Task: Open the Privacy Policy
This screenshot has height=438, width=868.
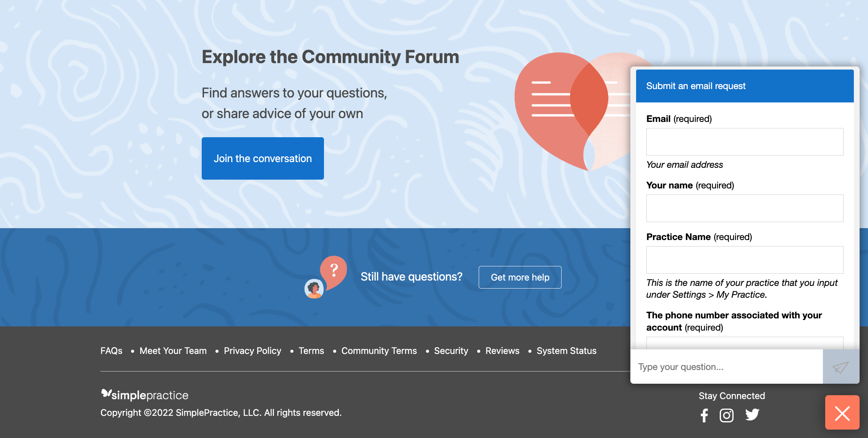Action: [253, 350]
